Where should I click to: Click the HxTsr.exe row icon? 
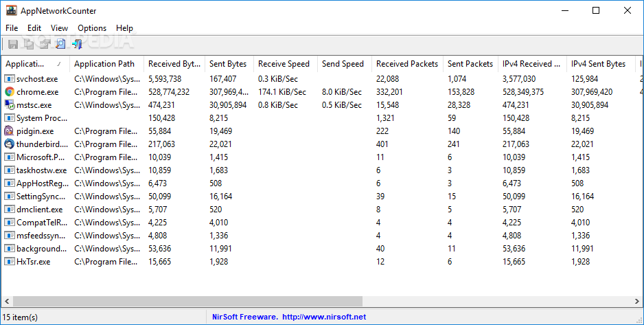pos(10,262)
